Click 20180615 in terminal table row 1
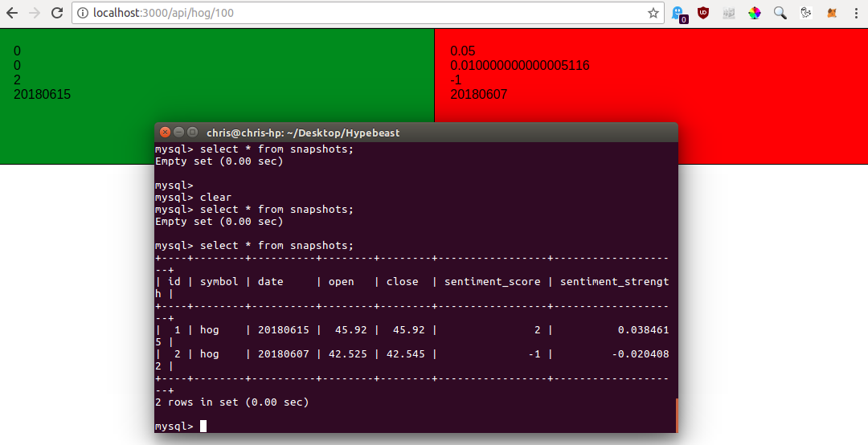Image resolution: width=868 pixels, height=445 pixels. [x=284, y=329]
